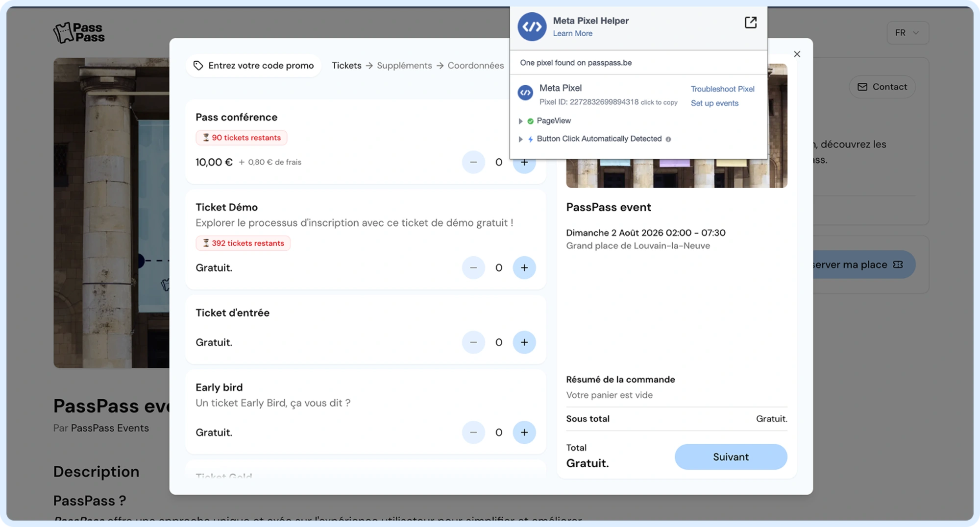Click the PassPass event title in summary
This screenshot has width=980, height=527.
609,207
